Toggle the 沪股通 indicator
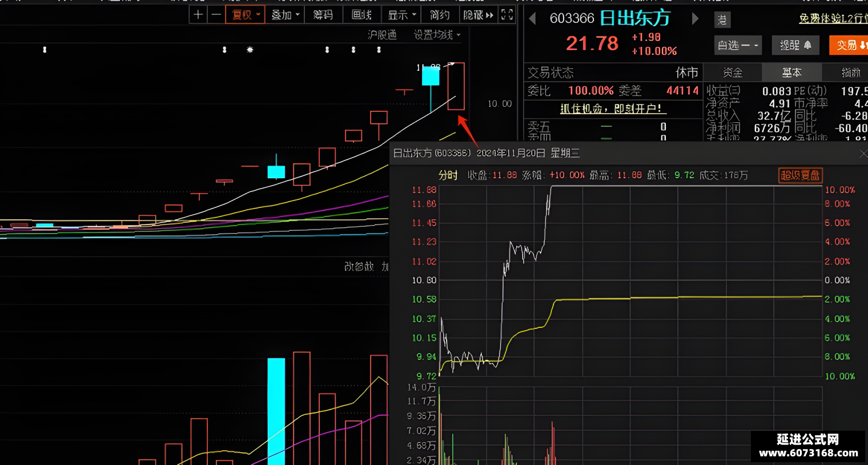This screenshot has width=868, height=465. pos(382,35)
